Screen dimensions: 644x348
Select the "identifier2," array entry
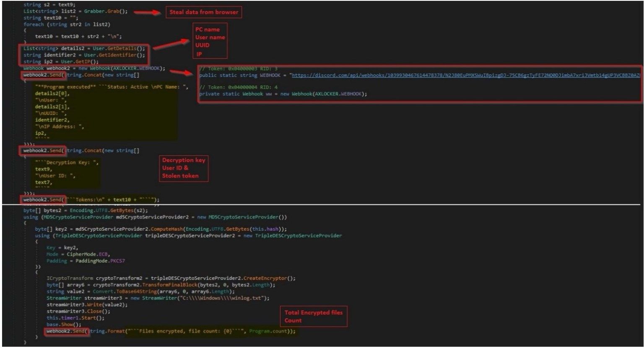(x=52, y=120)
